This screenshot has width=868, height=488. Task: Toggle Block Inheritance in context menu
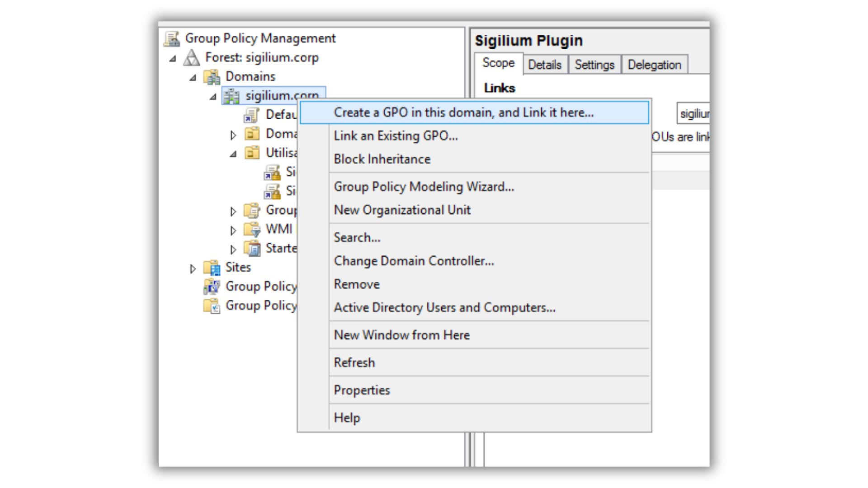[x=382, y=160]
